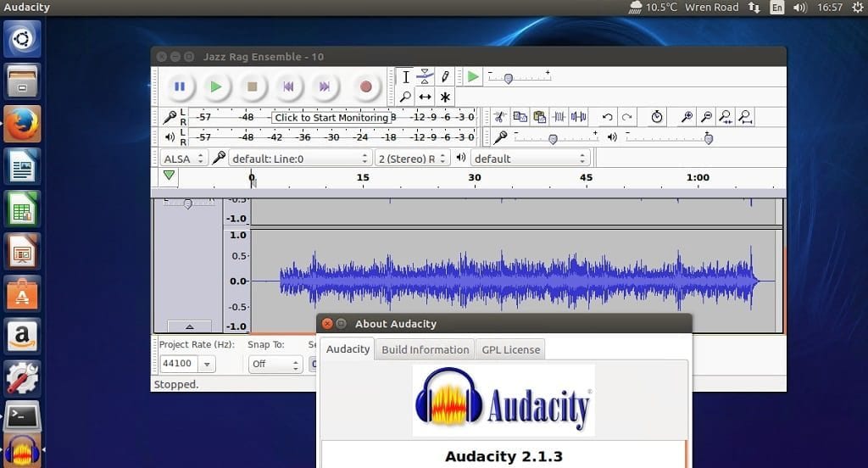The height and width of the screenshot is (468, 868).
Task: Undo the last edit
Action: (607, 117)
